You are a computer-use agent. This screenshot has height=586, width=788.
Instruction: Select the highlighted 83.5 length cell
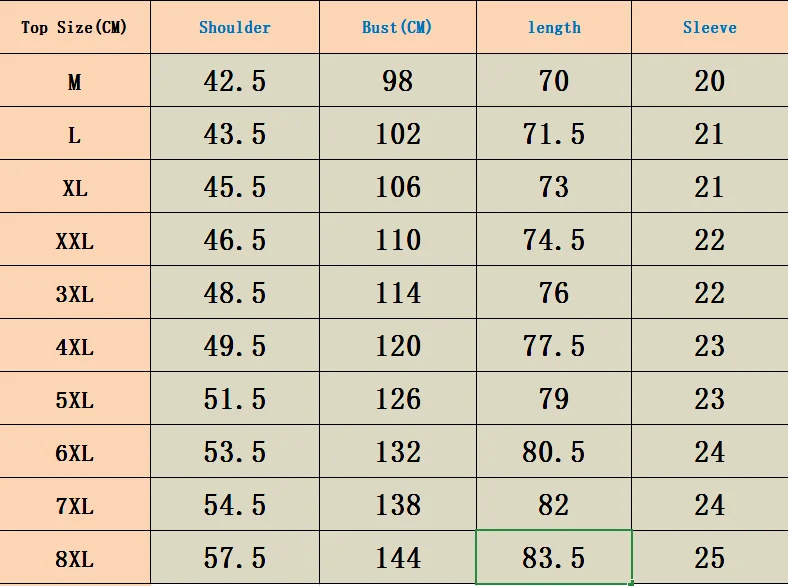tap(554, 557)
